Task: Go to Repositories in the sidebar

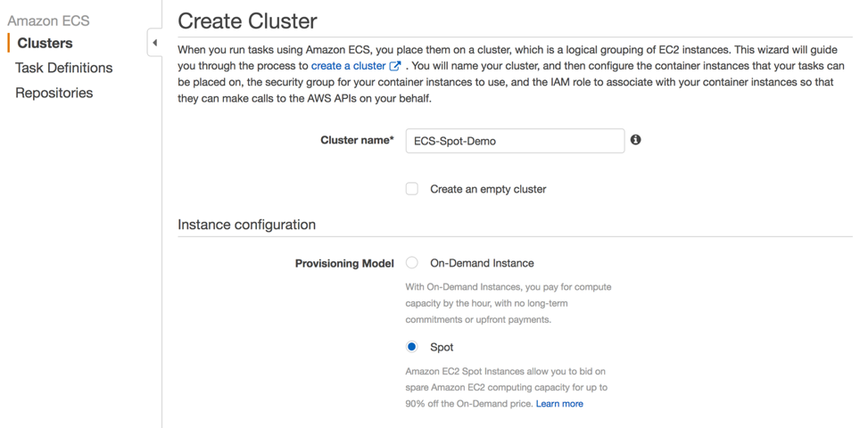Action: [x=54, y=93]
